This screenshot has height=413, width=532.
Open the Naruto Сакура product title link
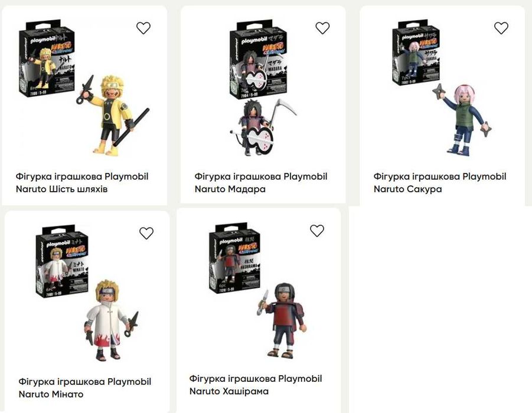coord(440,182)
